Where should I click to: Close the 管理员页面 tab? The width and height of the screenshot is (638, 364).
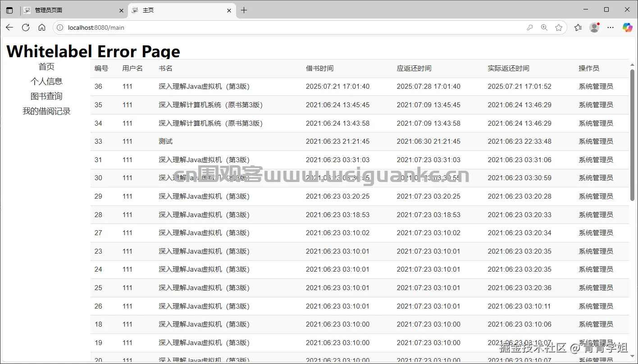[121, 10]
